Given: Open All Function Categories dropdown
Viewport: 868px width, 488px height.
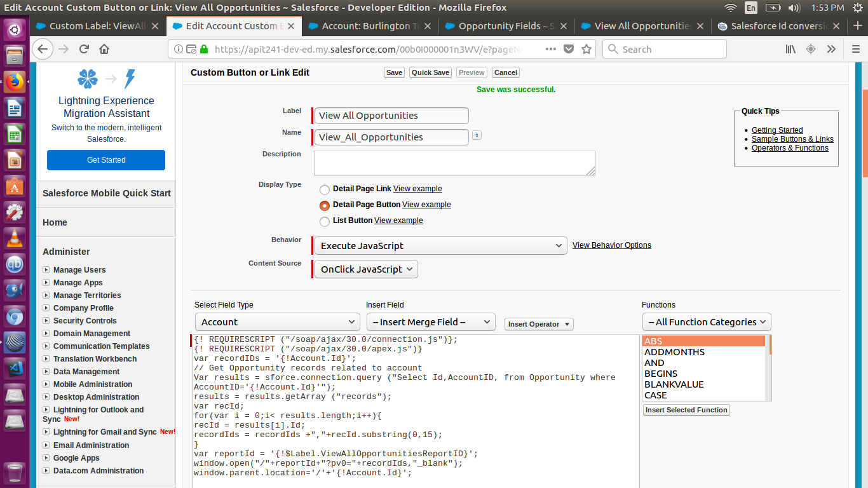Looking at the screenshot, I should click(x=707, y=322).
